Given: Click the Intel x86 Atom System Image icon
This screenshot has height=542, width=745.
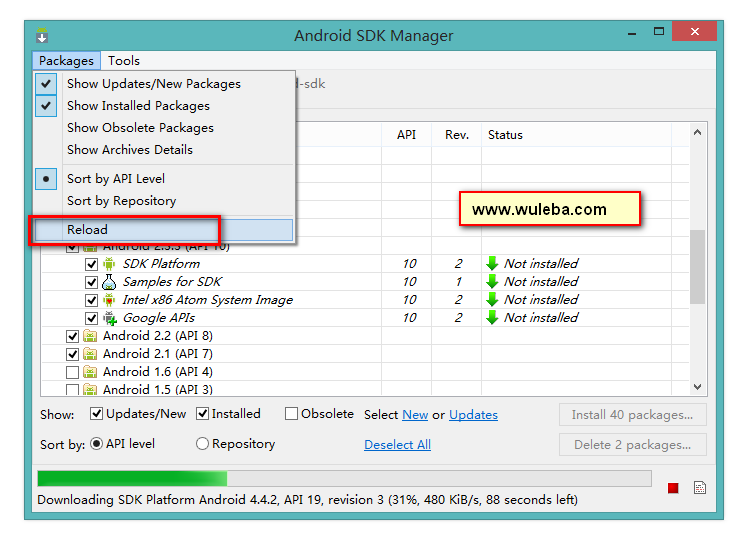Looking at the screenshot, I should [x=109, y=300].
